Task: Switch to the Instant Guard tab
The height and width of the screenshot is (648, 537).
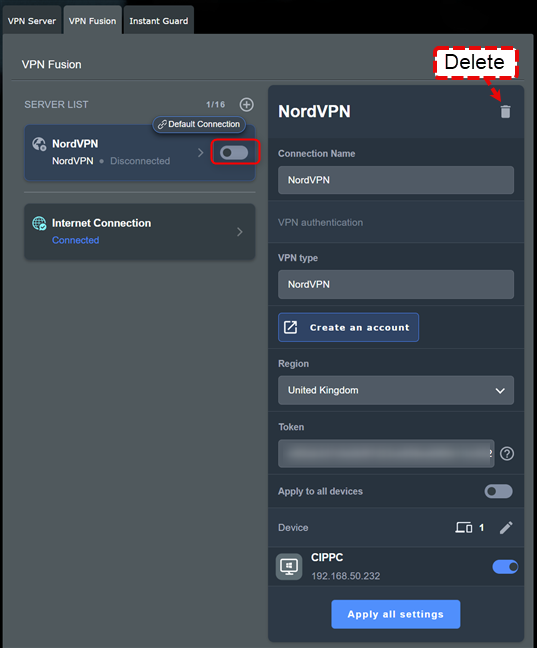Action: pos(159,21)
